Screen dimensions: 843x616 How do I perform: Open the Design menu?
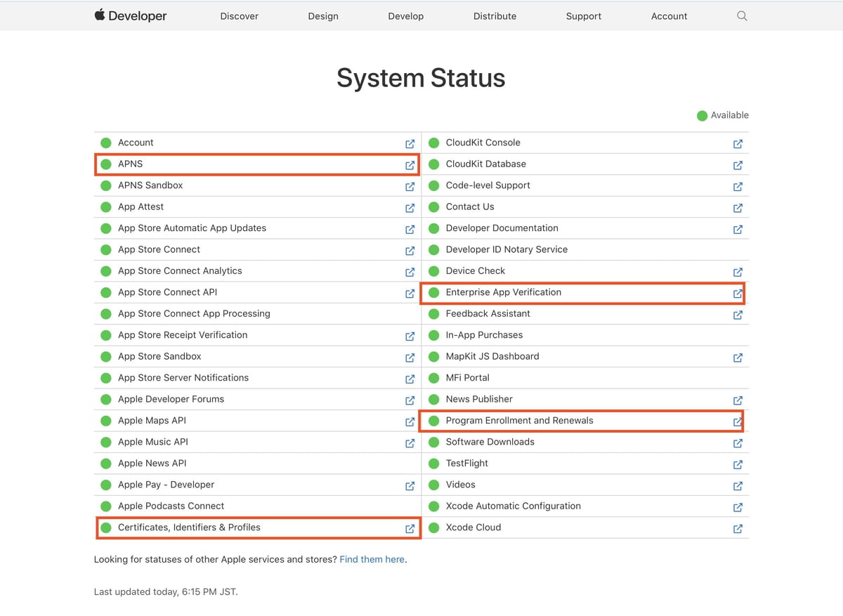click(x=323, y=16)
